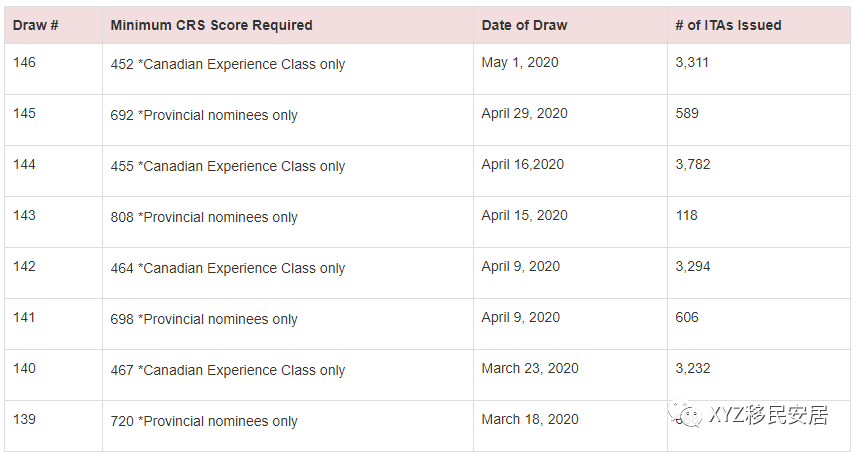
Task: Click the # of ITAs Issued header
Action: (728, 25)
